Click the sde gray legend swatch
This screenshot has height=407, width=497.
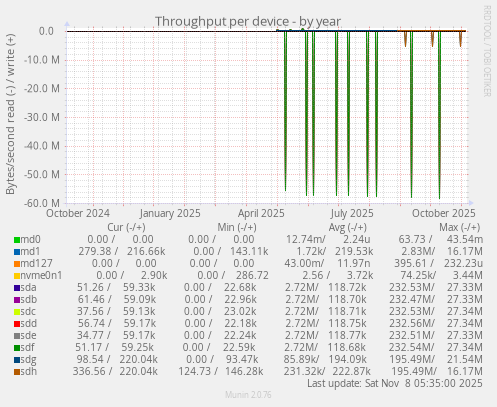(17, 336)
